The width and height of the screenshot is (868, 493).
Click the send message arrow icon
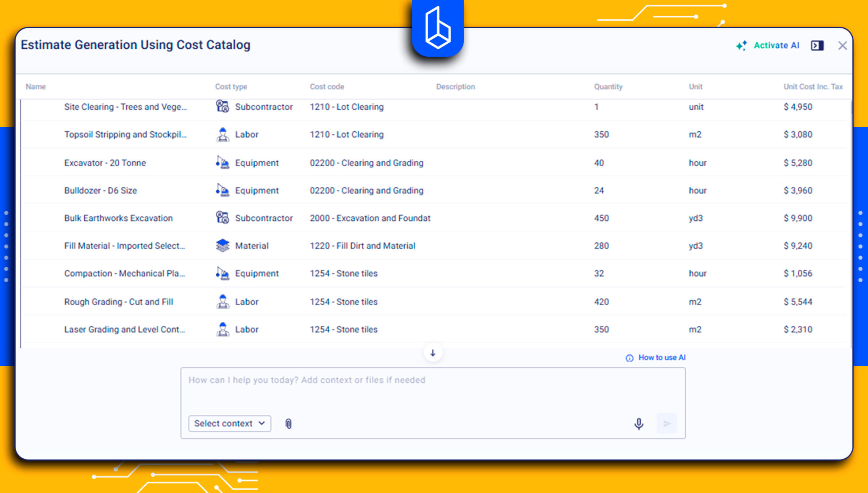pos(667,423)
